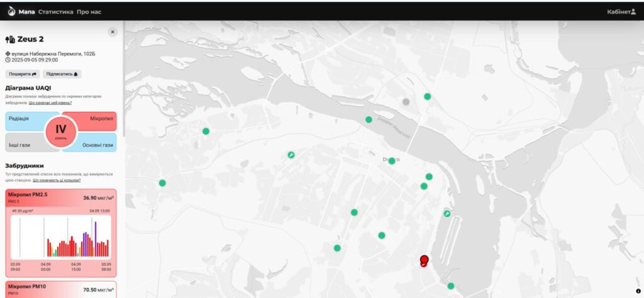This screenshot has height=298, width=644.
Task: Select the westernmost green station marker
Action: [x=162, y=183]
